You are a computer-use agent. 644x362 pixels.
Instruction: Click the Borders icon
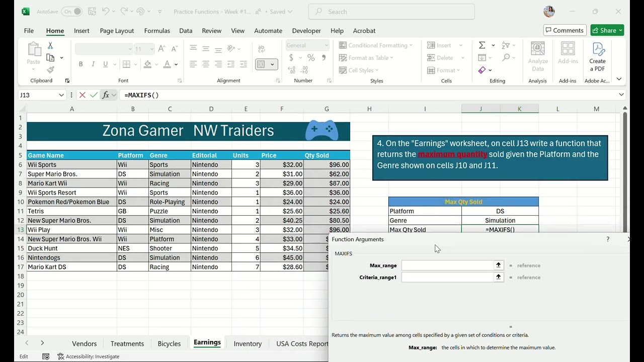click(x=126, y=64)
